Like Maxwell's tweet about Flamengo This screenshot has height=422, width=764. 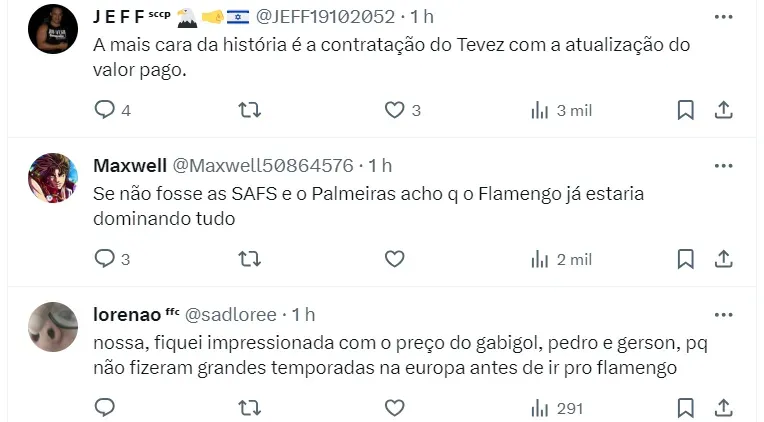coord(395,259)
